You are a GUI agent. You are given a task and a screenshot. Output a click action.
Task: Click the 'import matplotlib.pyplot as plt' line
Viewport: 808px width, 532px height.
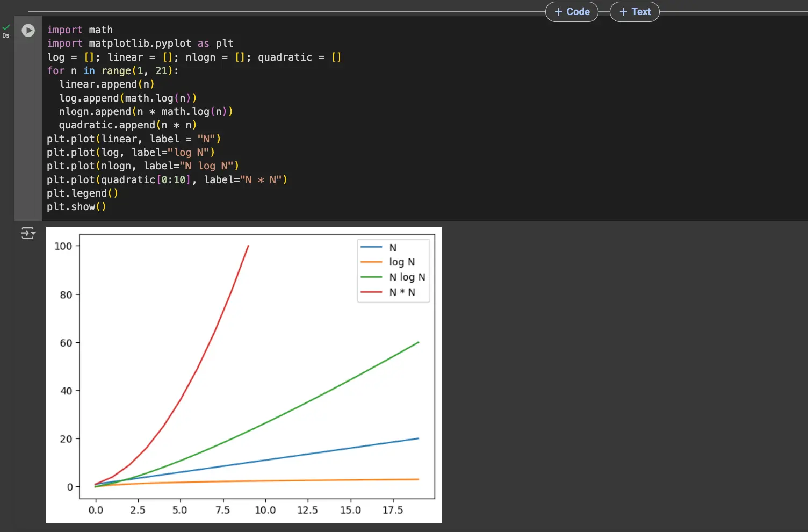click(x=140, y=44)
